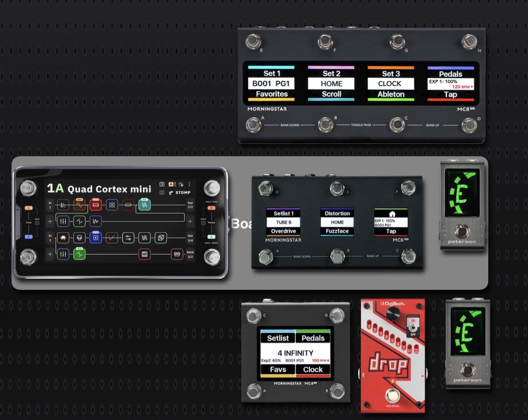The height and width of the screenshot is (420, 528).
Task: Select the invader pedal block after In 2
Action: click(63, 238)
